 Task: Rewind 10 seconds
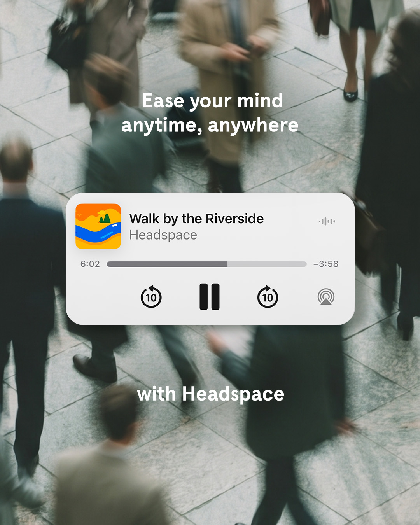point(151,297)
